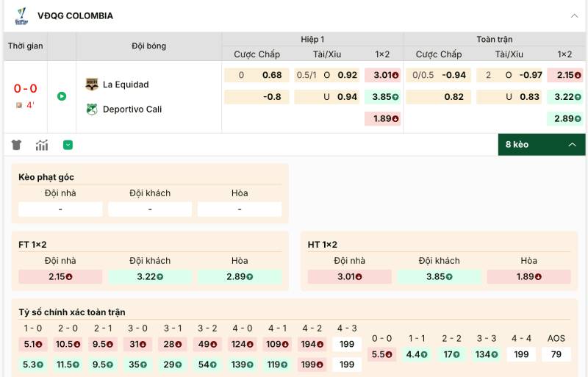Bet correct score 3-1 at 28
Image resolution: width=588 pixels, height=377 pixels.
(173, 345)
